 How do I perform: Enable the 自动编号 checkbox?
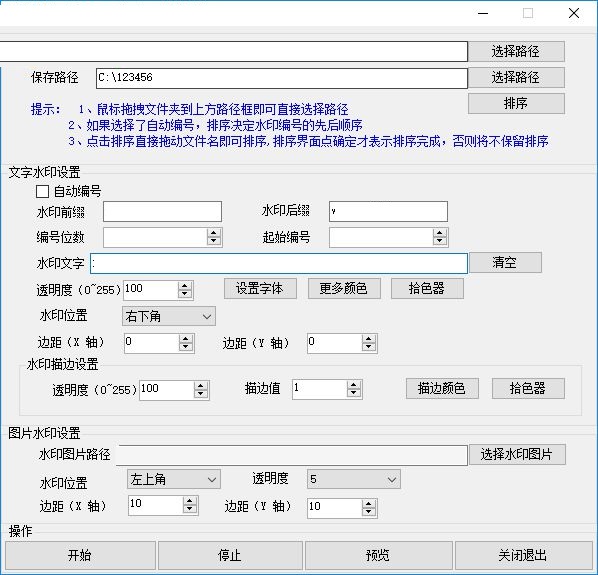(42, 191)
